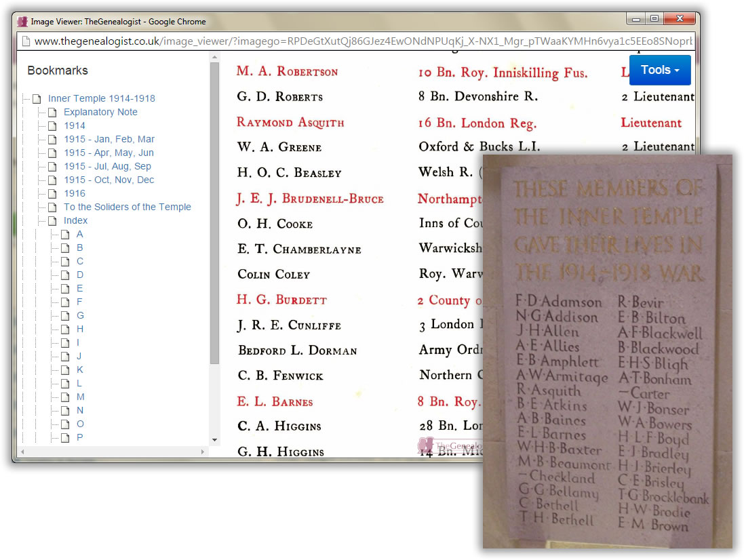Screen dimensions: 744x560
Task: Jump to index letter E
Action: point(80,288)
